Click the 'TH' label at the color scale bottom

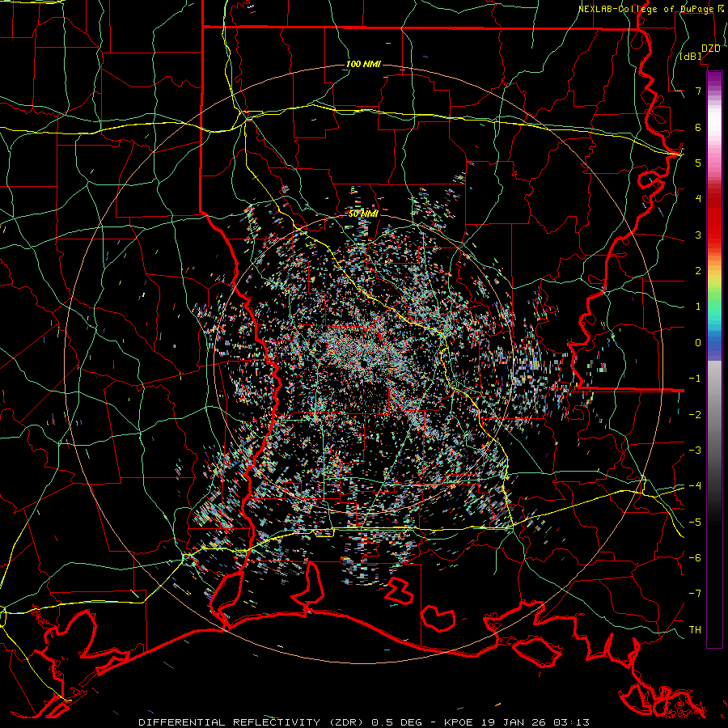coord(695,630)
